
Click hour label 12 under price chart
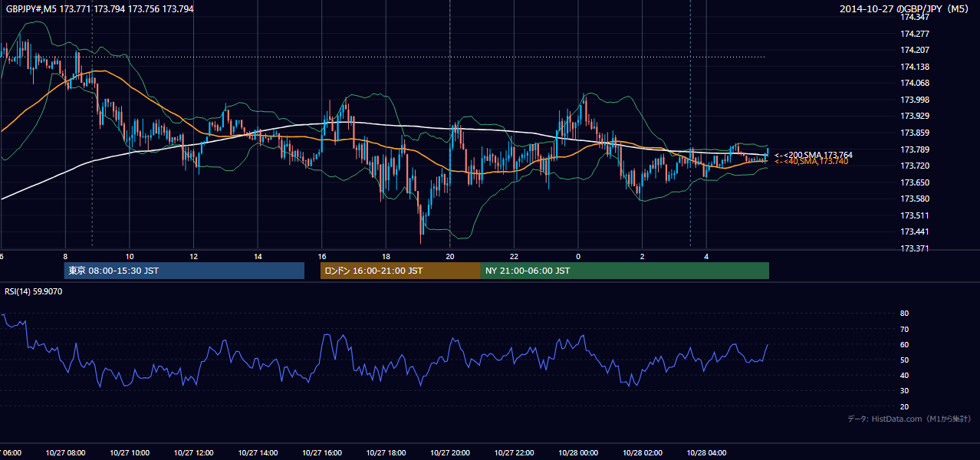[x=193, y=256]
